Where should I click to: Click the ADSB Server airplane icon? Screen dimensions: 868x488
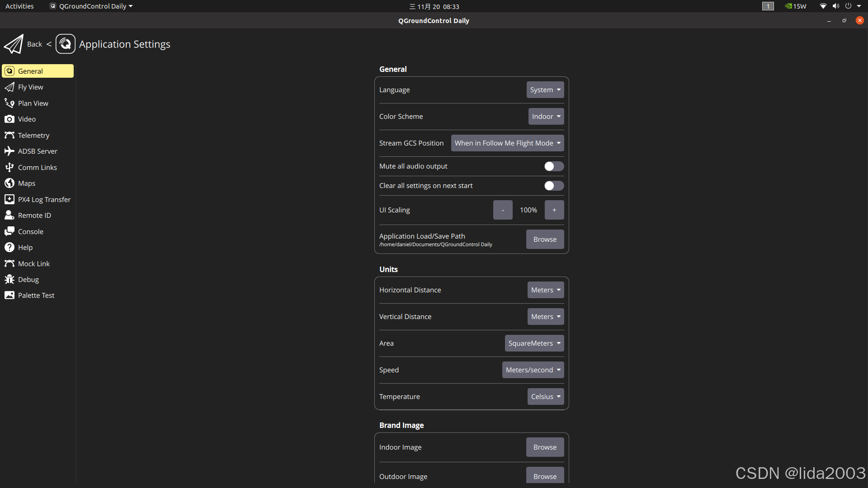[9, 151]
